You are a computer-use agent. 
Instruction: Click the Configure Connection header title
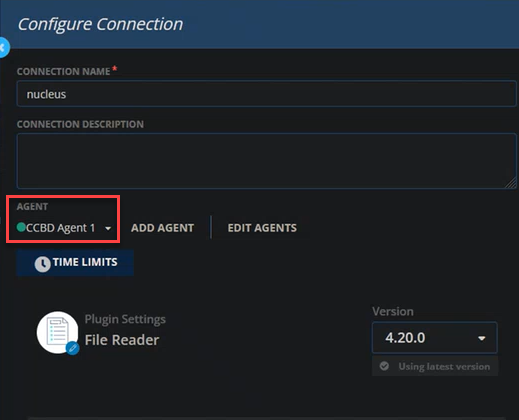(x=100, y=24)
